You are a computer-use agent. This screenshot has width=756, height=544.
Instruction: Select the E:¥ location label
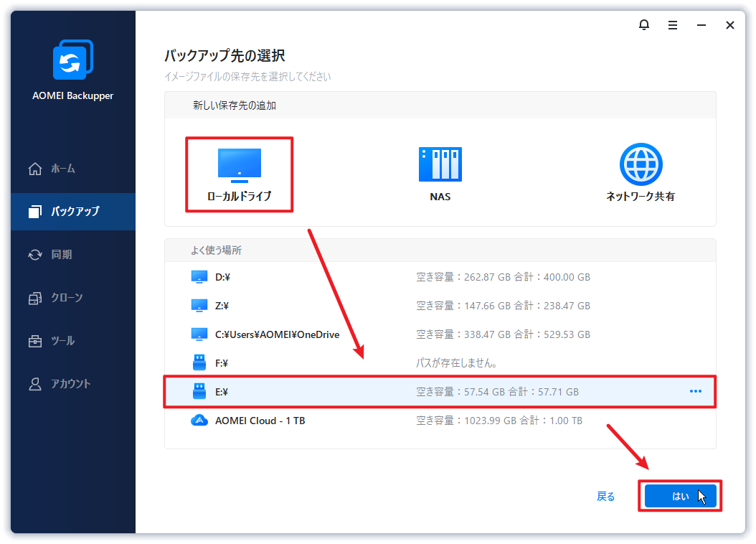tap(222, 392)
